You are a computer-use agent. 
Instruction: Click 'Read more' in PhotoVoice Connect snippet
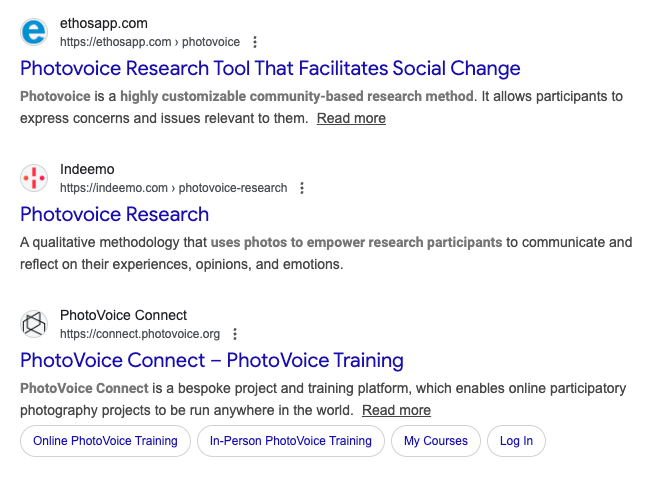396,410
